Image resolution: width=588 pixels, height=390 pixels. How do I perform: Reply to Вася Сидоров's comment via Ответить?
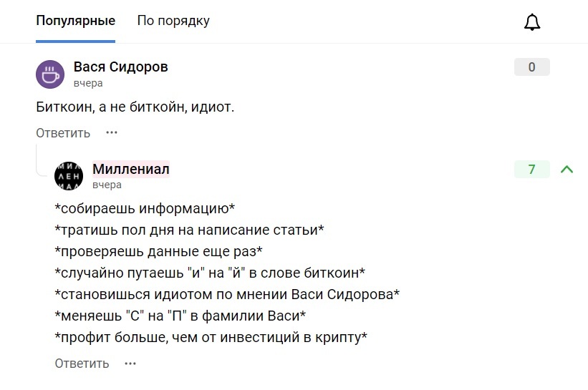click(63, 133)
